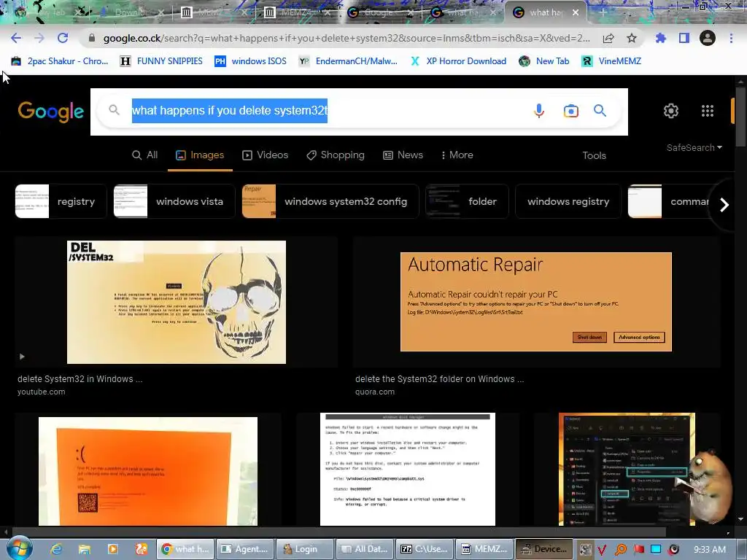Open the Windows Start menu
The width and height of the screenshot is (747, 560).
point(19,548)
